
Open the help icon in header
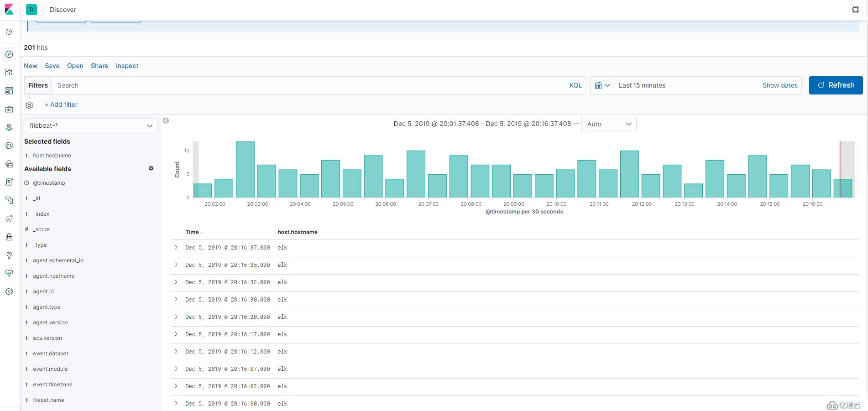(856, 10)
